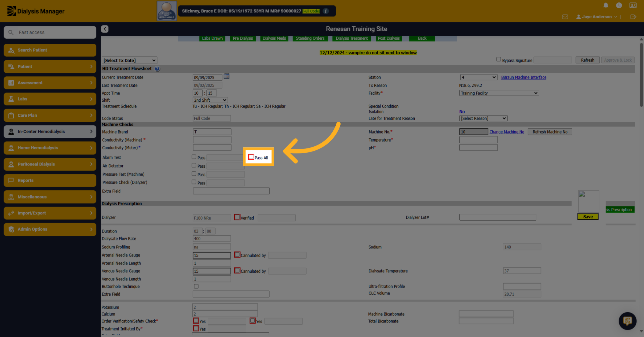Viewport: 644px width, 337px height.
Task: Check Dialyzer Verified checkbox
Action: (x=237, y=217)
